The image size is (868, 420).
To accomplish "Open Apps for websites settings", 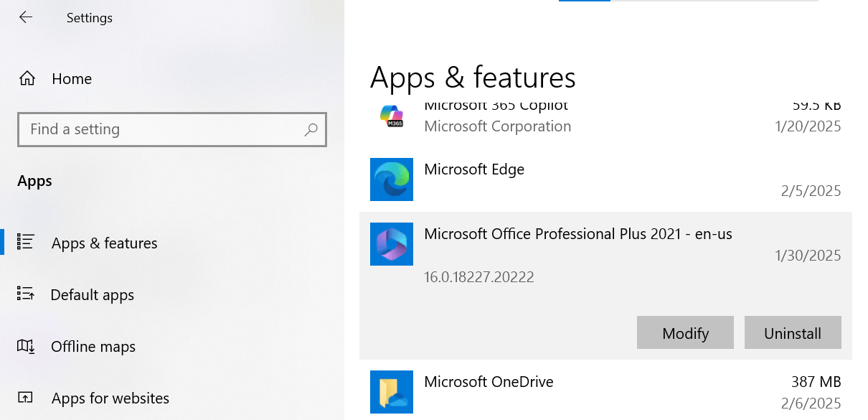I will (x=110, y=398).
